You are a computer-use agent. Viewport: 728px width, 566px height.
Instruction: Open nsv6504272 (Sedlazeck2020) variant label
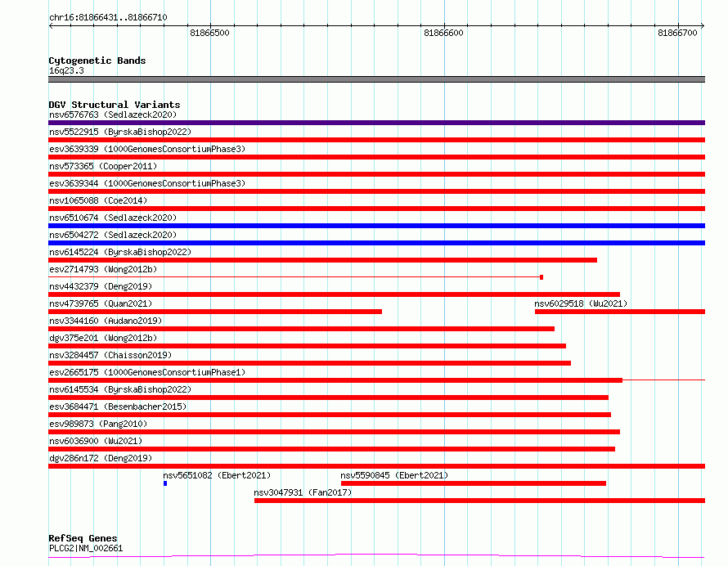pos(113,235)
